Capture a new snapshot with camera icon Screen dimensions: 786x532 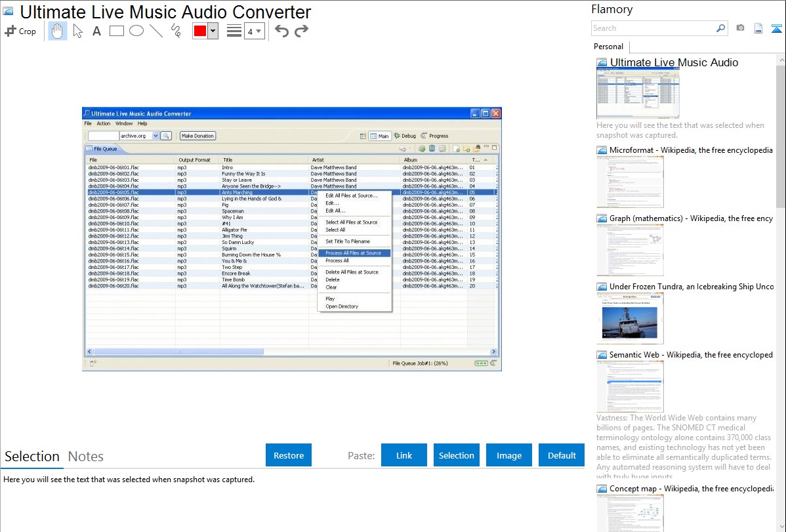(740, 28)
